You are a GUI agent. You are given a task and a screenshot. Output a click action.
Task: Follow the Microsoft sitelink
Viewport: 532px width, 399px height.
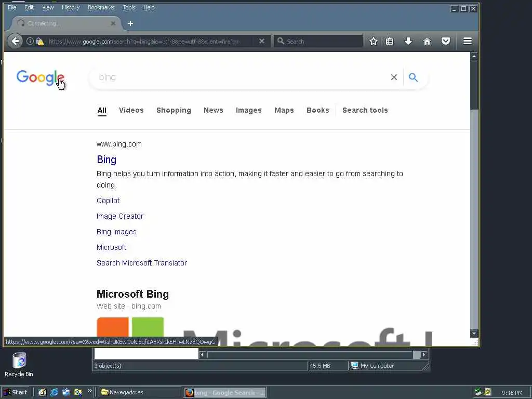coord(111,247)
